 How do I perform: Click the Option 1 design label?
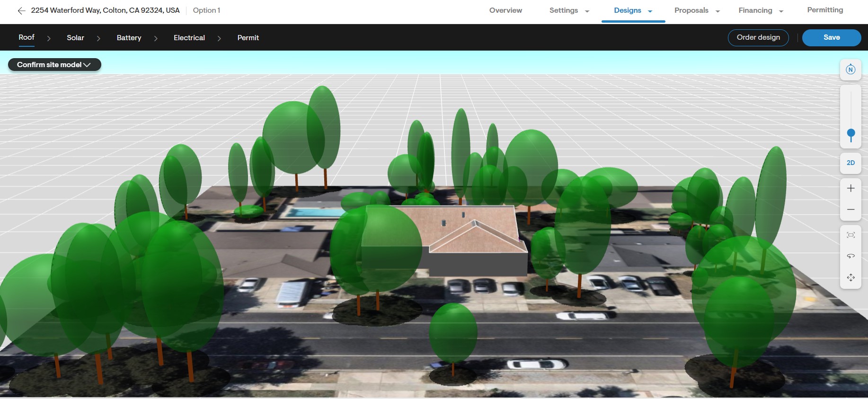tap(206, 10)
